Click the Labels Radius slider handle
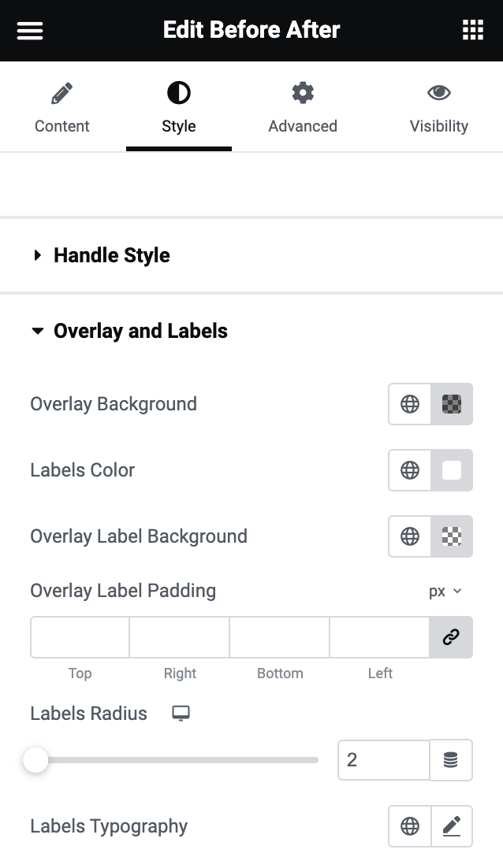Viewport: 503px width, 868px height. point(35,760)
